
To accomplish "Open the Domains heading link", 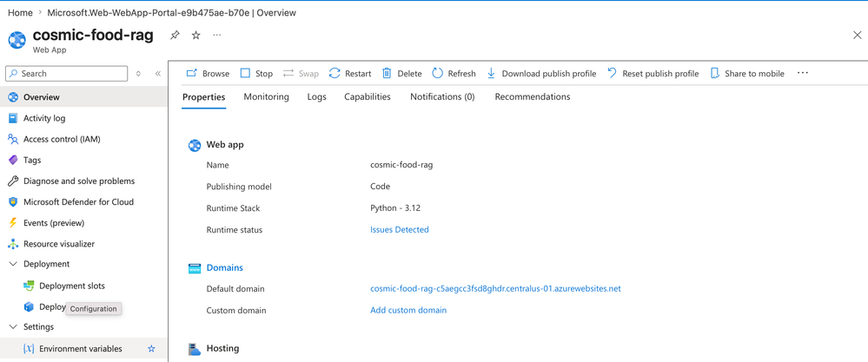I will pyautogui.click(x=225, y=267).
